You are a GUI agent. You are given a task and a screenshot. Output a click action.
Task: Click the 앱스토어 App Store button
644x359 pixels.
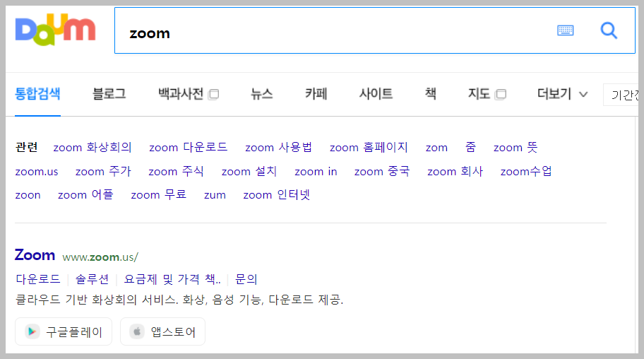coord(162,331)
